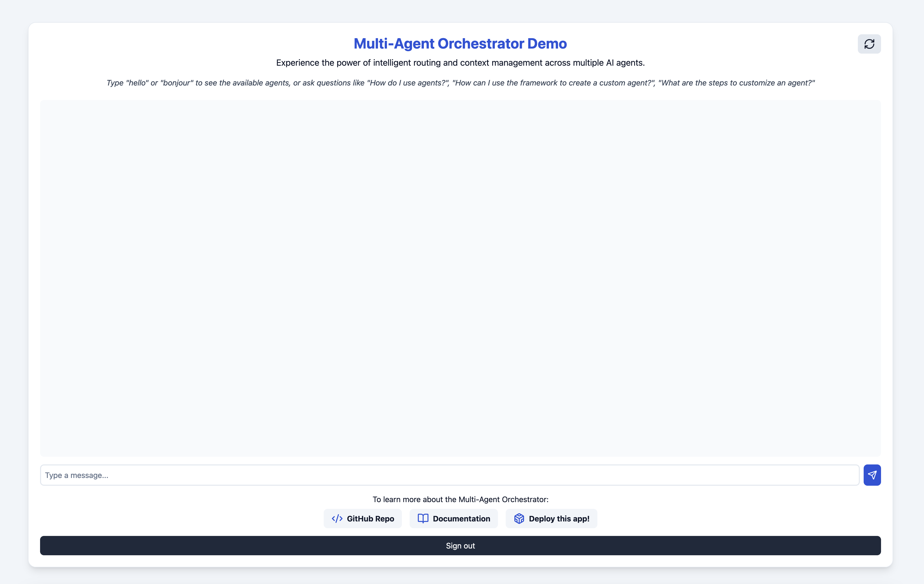
Task: Click the word "bonjour" in the hint
Action: [x=176, y=83]
